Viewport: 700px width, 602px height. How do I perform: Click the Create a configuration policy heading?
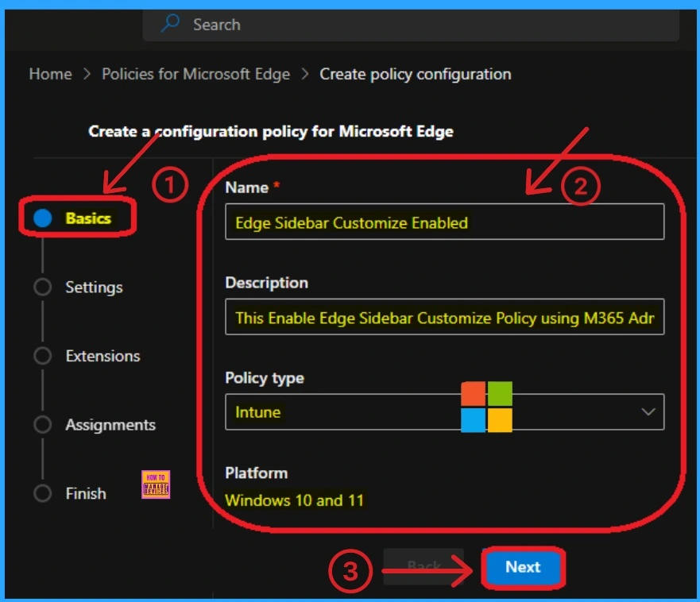[270, 132]
